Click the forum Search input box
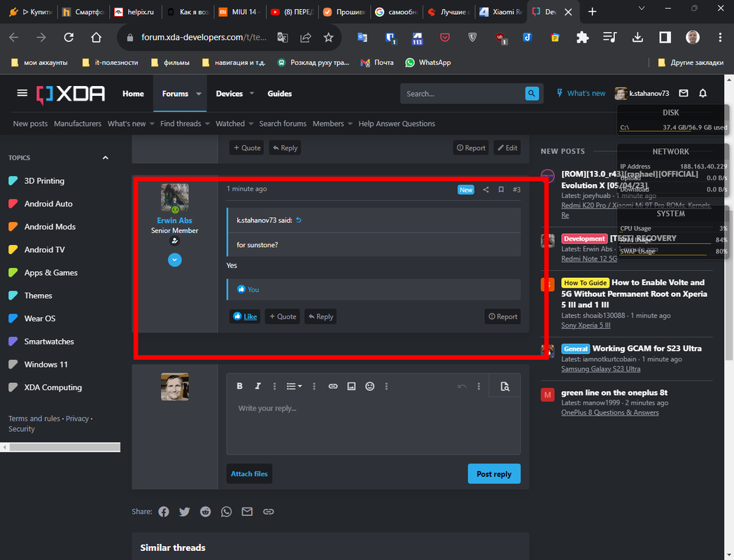734x560 pixels. point(463,94)
